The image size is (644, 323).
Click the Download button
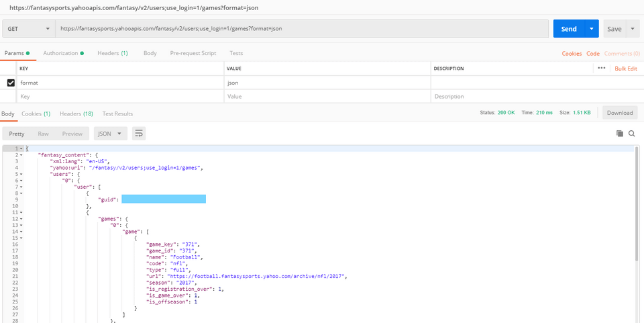pos(620,113)
